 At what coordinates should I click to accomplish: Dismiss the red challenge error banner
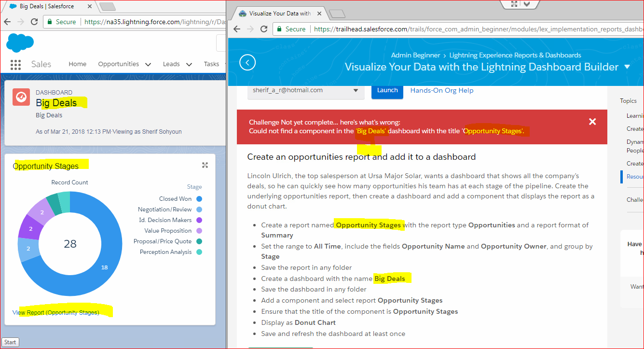(x=592, y=122)
